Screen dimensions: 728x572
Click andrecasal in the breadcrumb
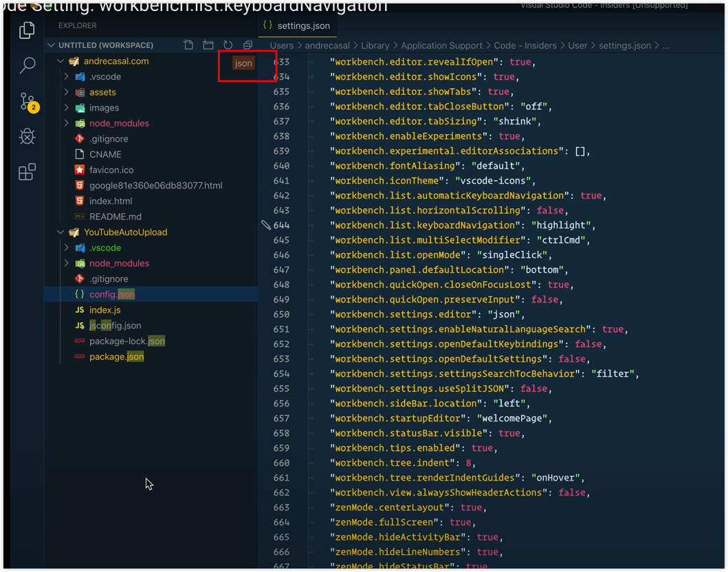click(x=327, y=45)
